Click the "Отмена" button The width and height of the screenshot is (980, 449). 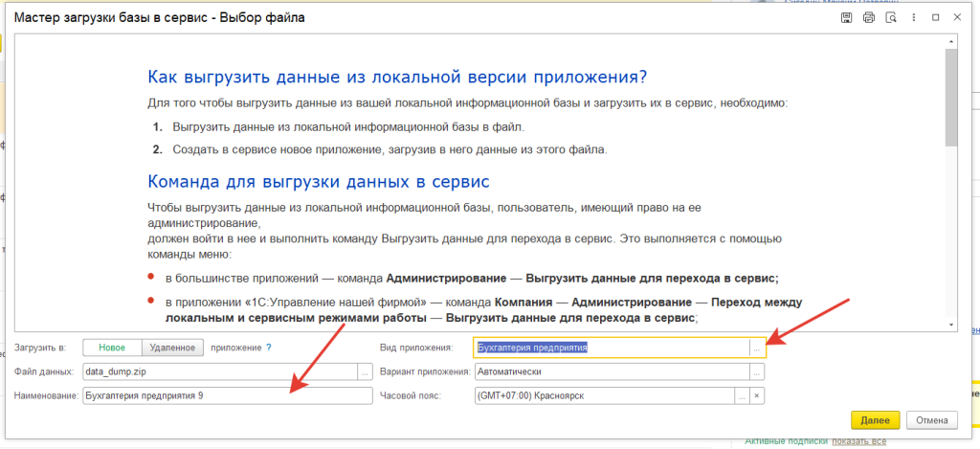pos(932,420)
